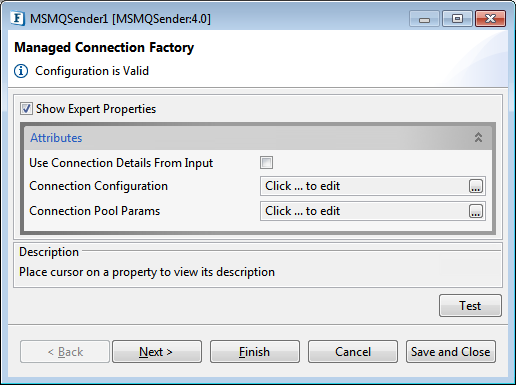Uncheck Show Expert Properties checkbox

click(x=26, y=109)
